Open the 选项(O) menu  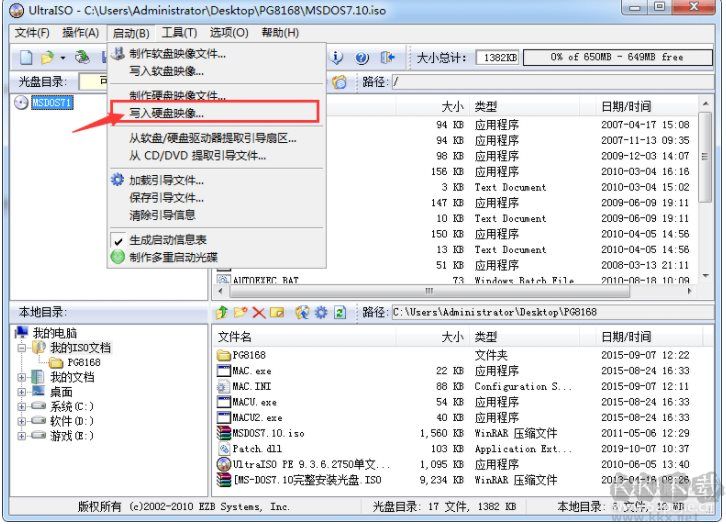pos(229,33)
